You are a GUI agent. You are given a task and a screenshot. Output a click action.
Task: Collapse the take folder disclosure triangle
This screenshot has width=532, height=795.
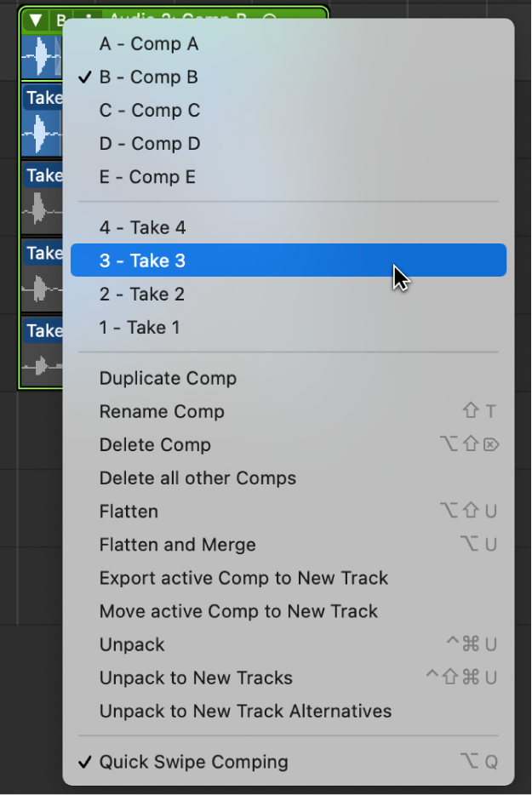click(x=35, y=20)
